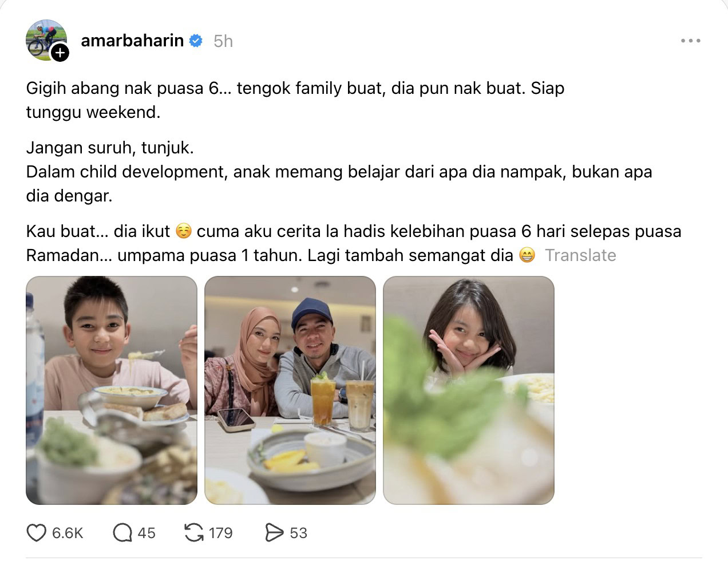Image resolution: width=728 pixels, height=561 pixels.
Task: Open the photo of the couple with drinks
Action: pyautogui.click(x=290, y=390)
